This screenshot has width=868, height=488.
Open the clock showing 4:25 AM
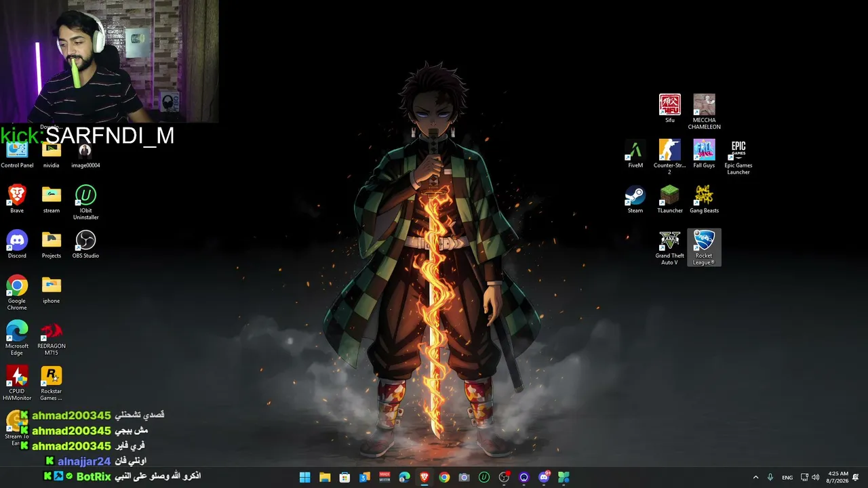coord(838,478)
